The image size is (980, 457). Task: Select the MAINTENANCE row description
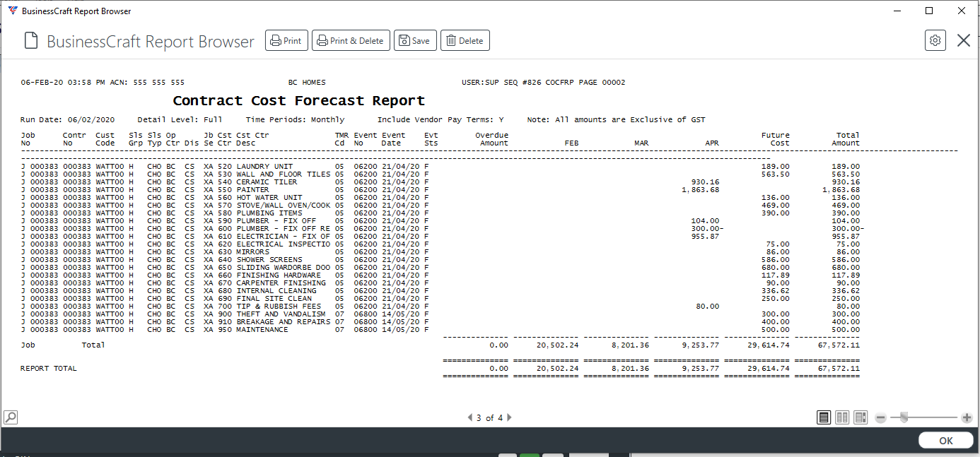(x=262, y=329)
